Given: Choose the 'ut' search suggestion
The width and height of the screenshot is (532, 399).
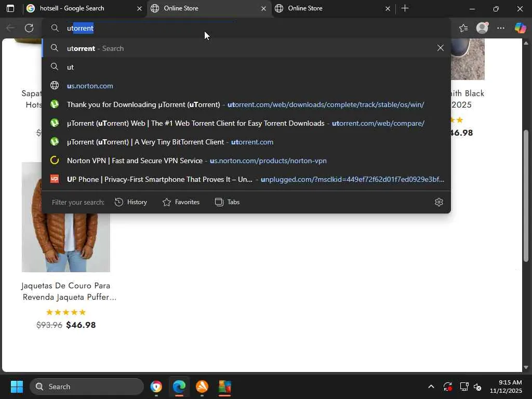Looking at the screenshot, I should click(x=246, y=67).
